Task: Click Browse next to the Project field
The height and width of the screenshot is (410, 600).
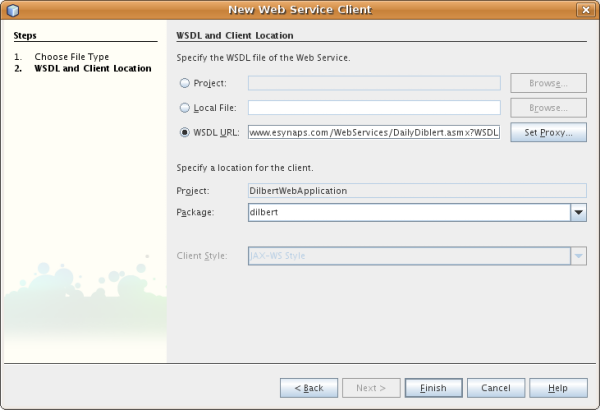Action: coord(548,83)
